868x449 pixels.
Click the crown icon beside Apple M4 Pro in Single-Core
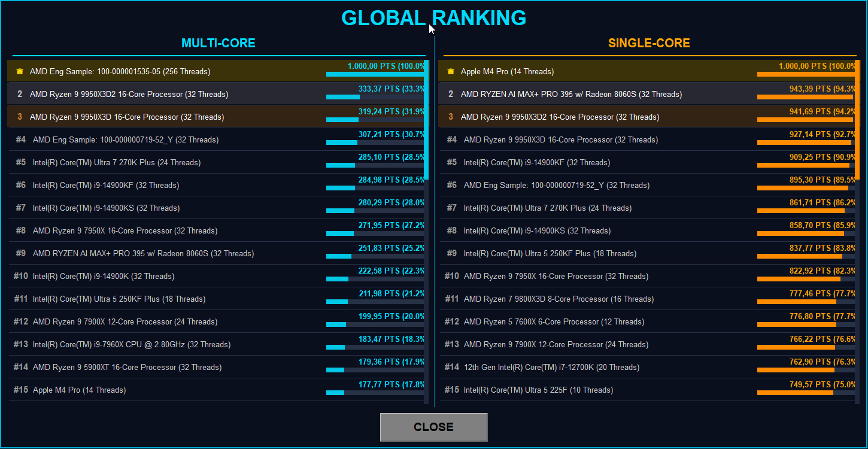[x=451, y=72]
